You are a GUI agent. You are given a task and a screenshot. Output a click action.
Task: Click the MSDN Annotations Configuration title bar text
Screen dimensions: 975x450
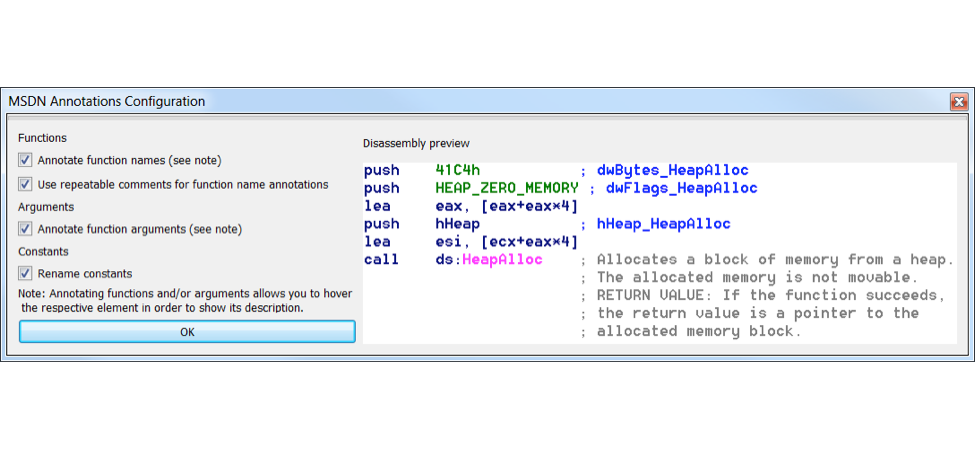click(x=106, y=101)
